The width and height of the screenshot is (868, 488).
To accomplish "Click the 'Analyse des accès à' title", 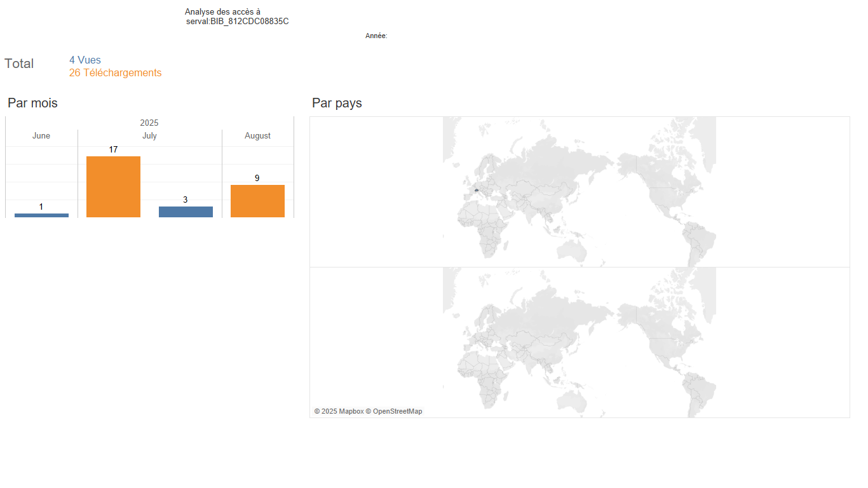I will pyautogui.click(x=222, y=12).
